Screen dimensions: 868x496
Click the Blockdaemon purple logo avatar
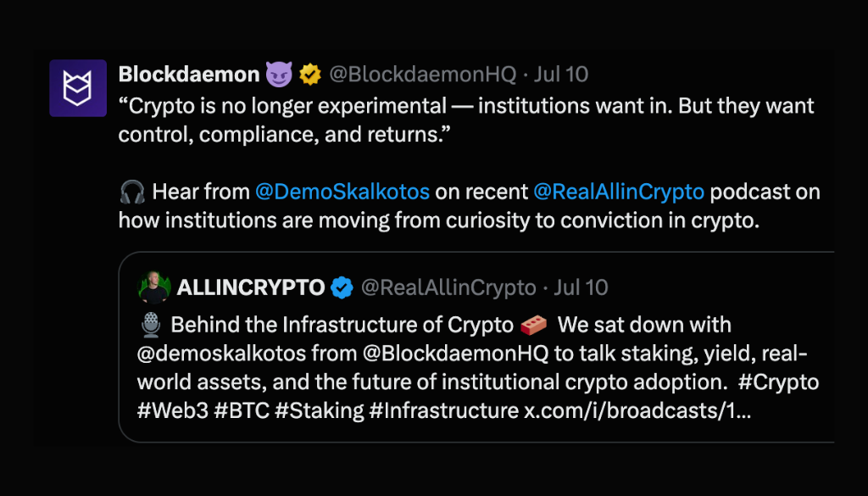78,88
